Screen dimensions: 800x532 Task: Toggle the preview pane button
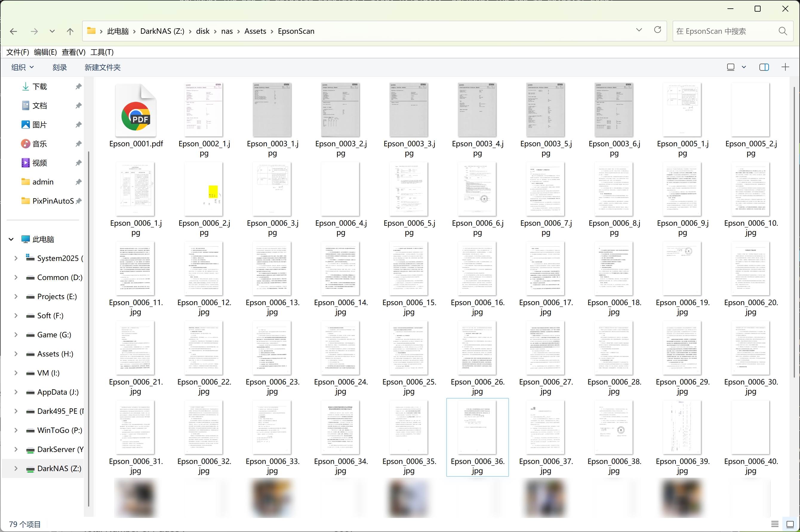[x=764, y=67]
